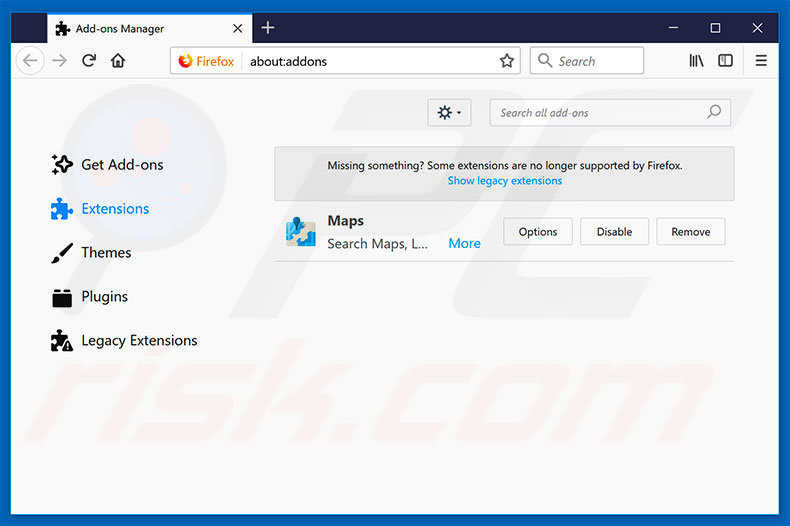
Task: Toggle the sidebar view icon
Action: 725,61
